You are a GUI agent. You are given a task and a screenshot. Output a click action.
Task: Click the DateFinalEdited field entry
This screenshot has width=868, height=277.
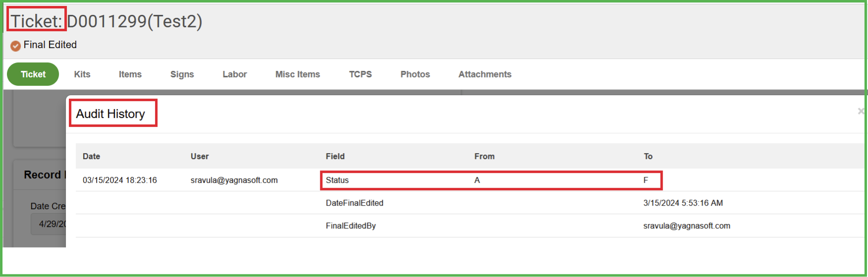355,203
